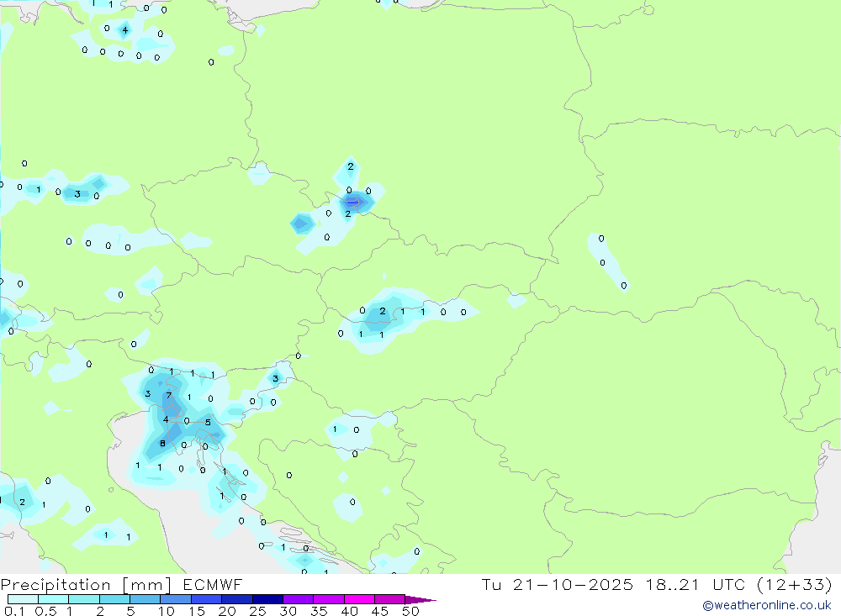Click the 0.1–0.5 mm palest cyan legend swatch

point(23,599)
